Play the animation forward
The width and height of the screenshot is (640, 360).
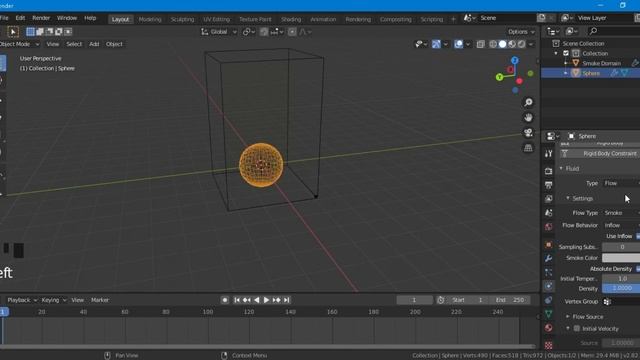tap(266, 300)
